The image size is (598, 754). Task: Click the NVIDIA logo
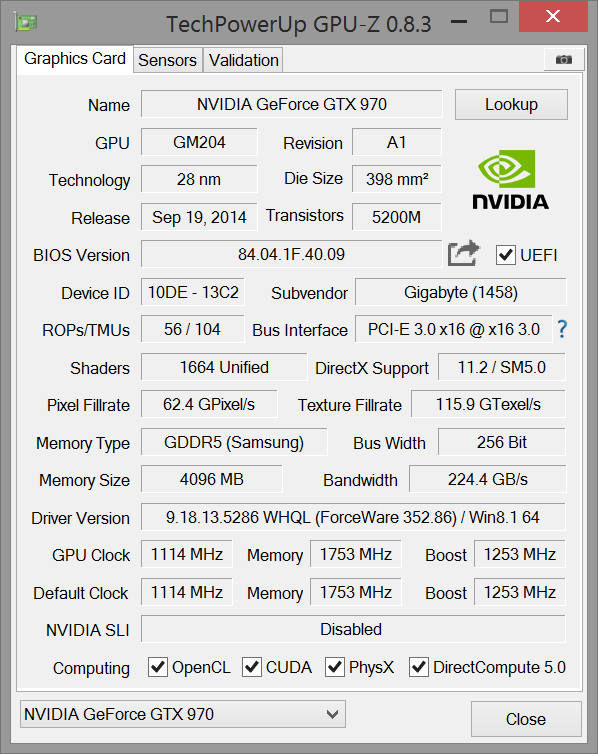pos(511,180)
